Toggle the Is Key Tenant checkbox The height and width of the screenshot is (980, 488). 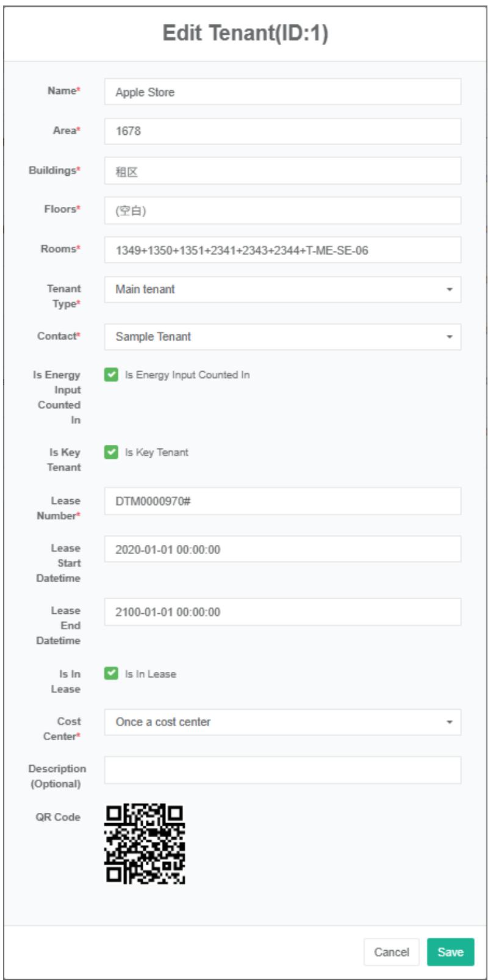(x=111, y=452)
